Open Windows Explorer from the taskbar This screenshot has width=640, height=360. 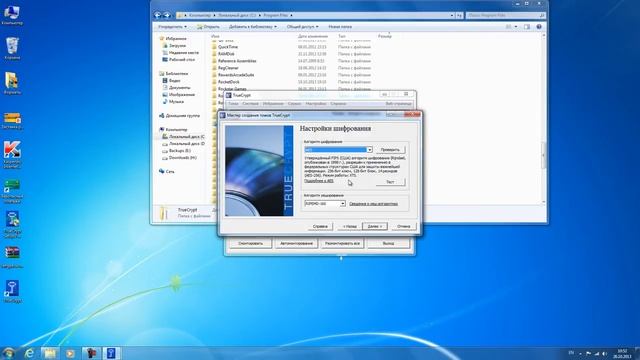50,353
